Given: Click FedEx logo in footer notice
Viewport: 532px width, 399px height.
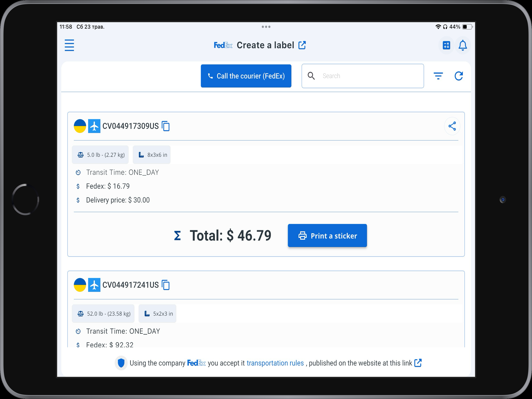Looking at the screenshot, I should point(196,363).
